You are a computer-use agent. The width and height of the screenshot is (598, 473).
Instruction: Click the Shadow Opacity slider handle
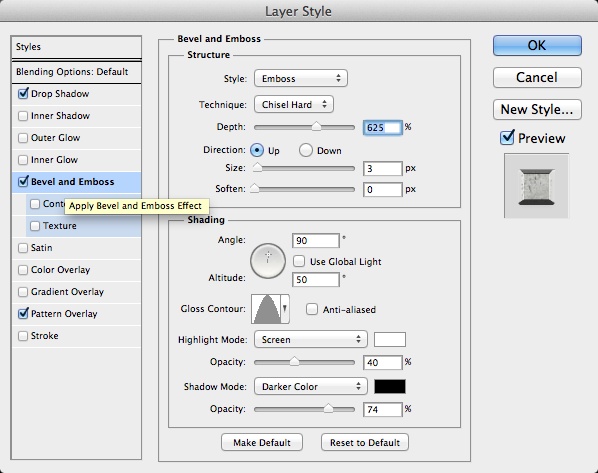pyautogui.click(x=328, y=409)
